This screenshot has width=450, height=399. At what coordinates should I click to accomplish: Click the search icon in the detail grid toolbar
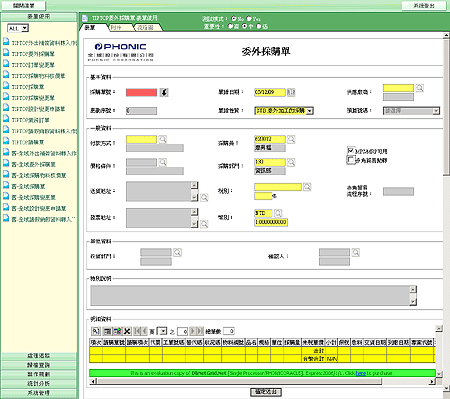tap(96, 331)
